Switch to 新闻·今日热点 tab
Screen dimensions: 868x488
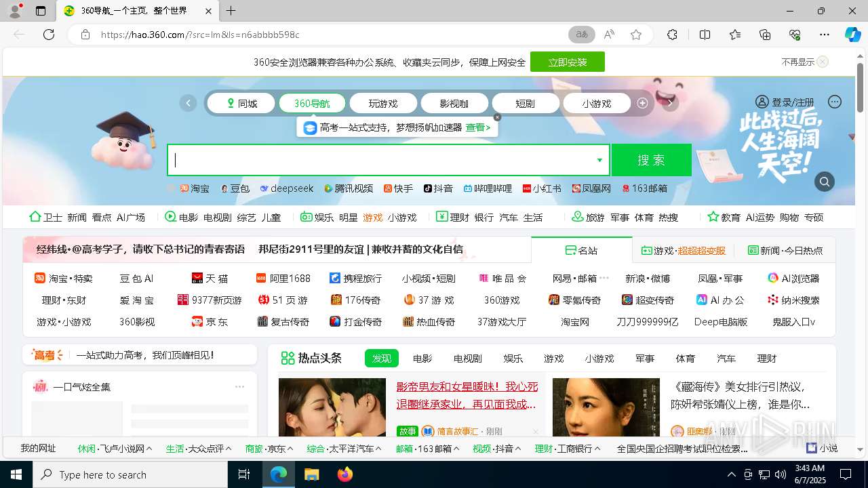pyautogui.click(x=785, y=250)
